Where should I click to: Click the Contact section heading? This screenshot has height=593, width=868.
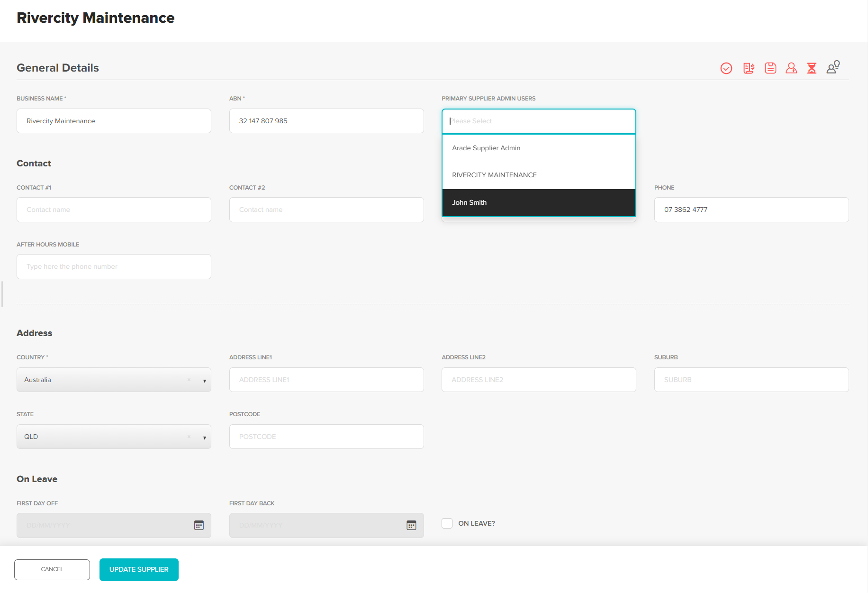(34, 164)
